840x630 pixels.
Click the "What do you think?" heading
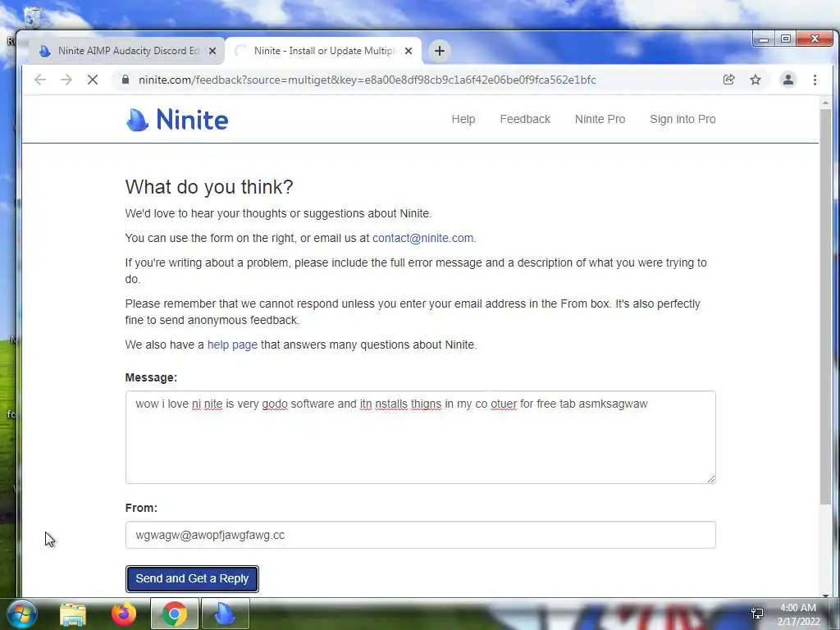tap(209, 187)
